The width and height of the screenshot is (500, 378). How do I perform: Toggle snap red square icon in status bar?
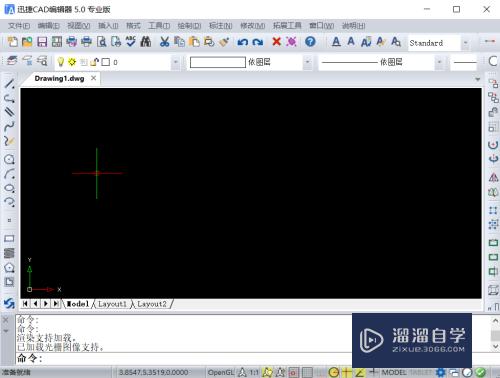[x=293, y=372]
